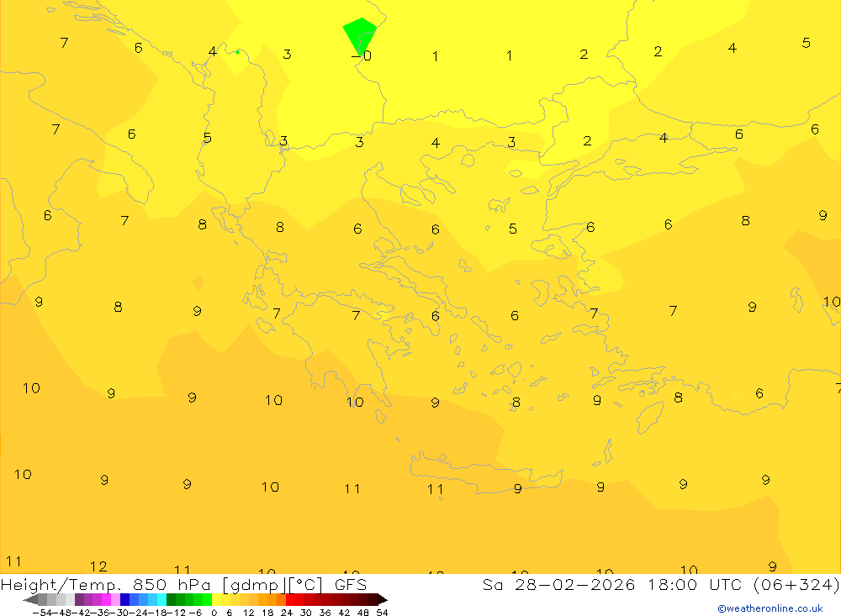Select the dark maroon right arrow of color scale

(x=383, y=599)
